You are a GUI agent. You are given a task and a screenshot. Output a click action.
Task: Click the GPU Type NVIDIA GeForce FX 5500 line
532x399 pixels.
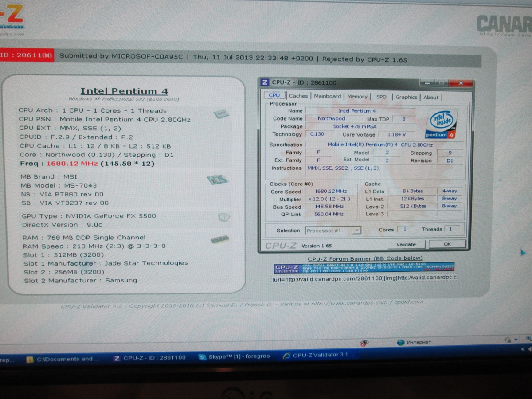(x=89, y=216)
